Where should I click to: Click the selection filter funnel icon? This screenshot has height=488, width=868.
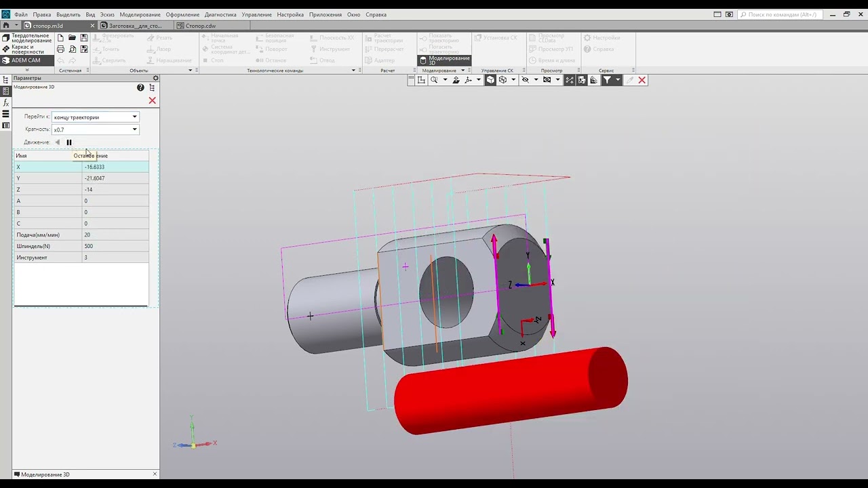coord(607,80)
